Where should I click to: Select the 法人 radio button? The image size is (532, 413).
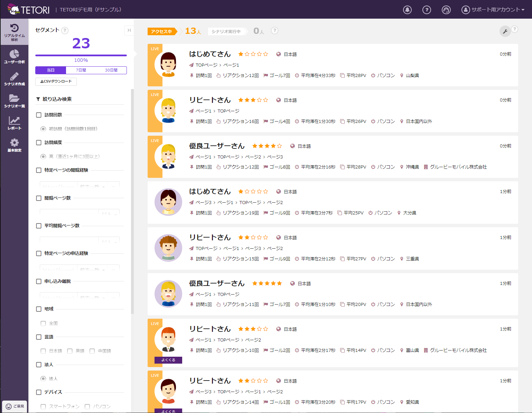(x=43, y=378)
